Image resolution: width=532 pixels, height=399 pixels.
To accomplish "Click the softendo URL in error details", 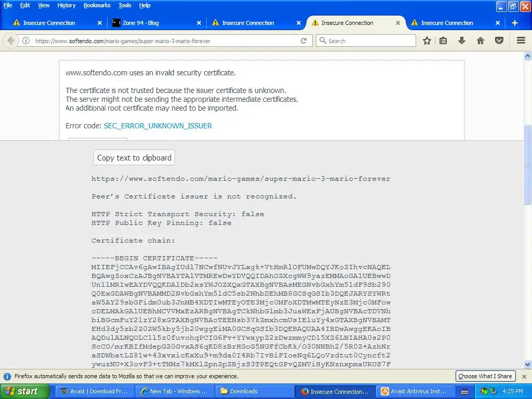I will click(241, 179).
